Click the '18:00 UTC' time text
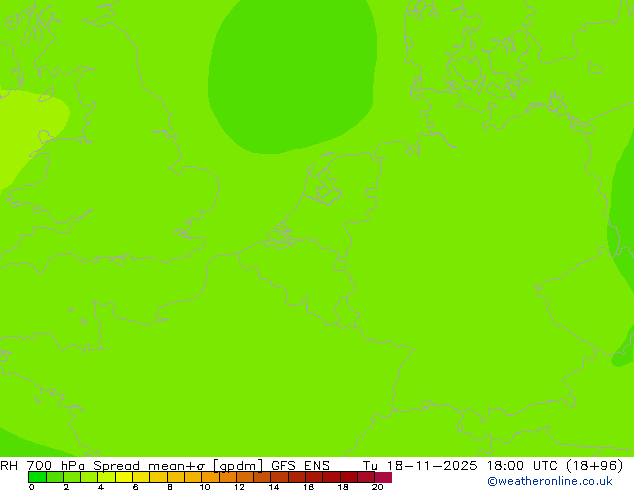Viewport: 634px width, 490px height. [x=523, y=466]
